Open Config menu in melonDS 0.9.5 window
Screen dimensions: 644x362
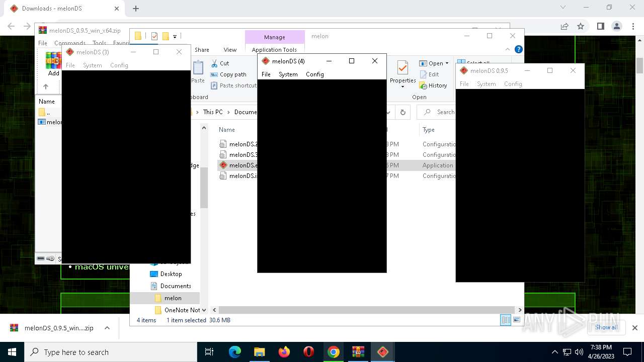[x=513, y=84]
